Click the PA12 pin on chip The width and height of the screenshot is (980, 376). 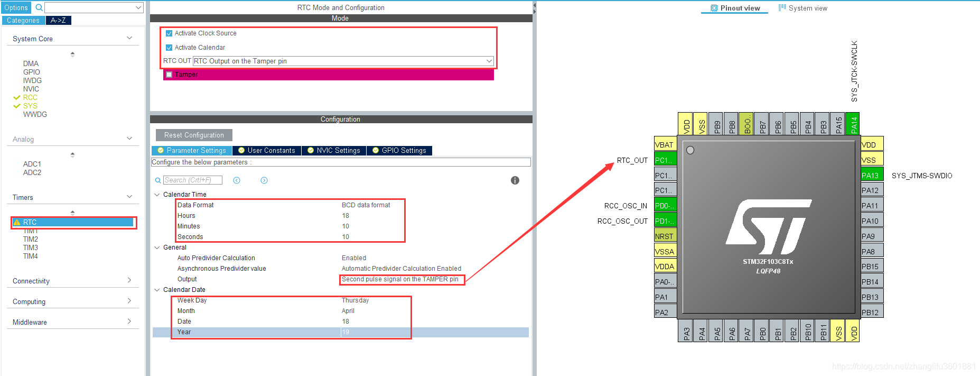pyautogui.click(x=872, y=190)
